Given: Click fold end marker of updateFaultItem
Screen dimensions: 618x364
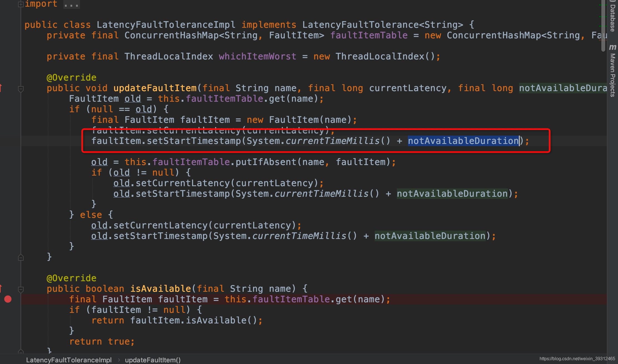Looking at the screenshot, I should (21, 257).
